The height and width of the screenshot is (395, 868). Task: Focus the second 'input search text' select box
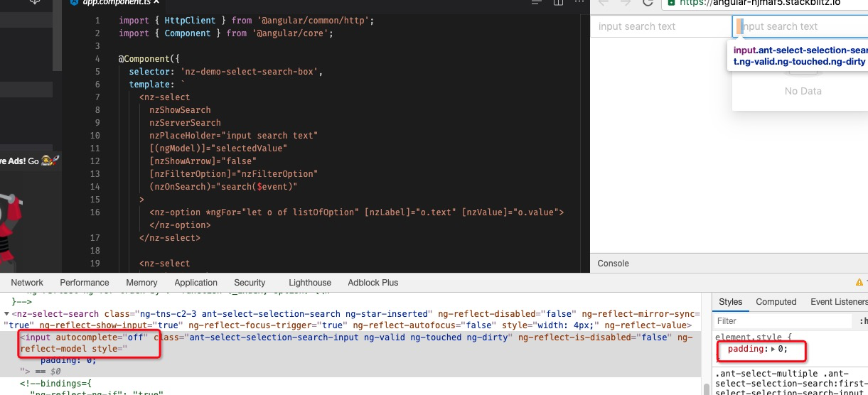click(x=800, y=26)
